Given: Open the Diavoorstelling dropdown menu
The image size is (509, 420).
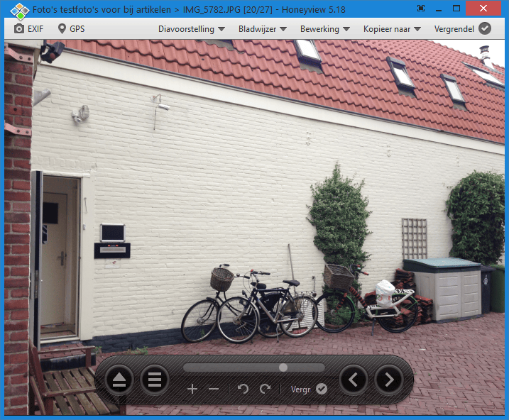Looking at the screenshot, I should click(192, 29).
